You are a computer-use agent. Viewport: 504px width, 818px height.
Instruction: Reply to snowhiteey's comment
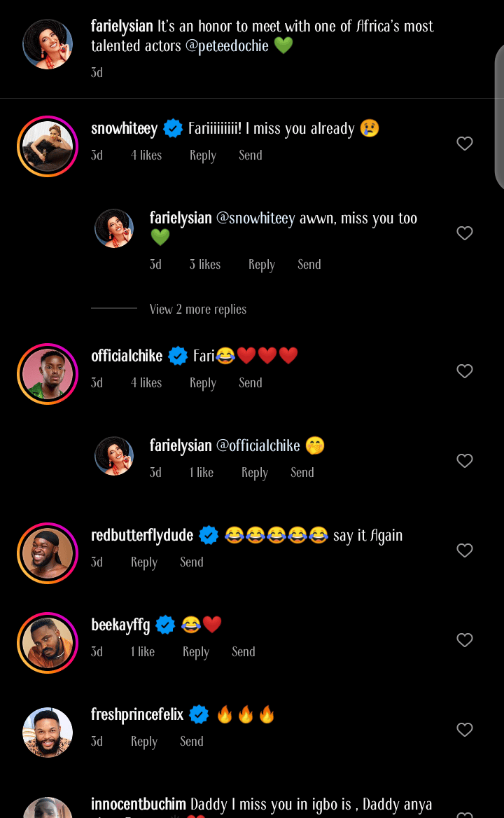(202, 155)
